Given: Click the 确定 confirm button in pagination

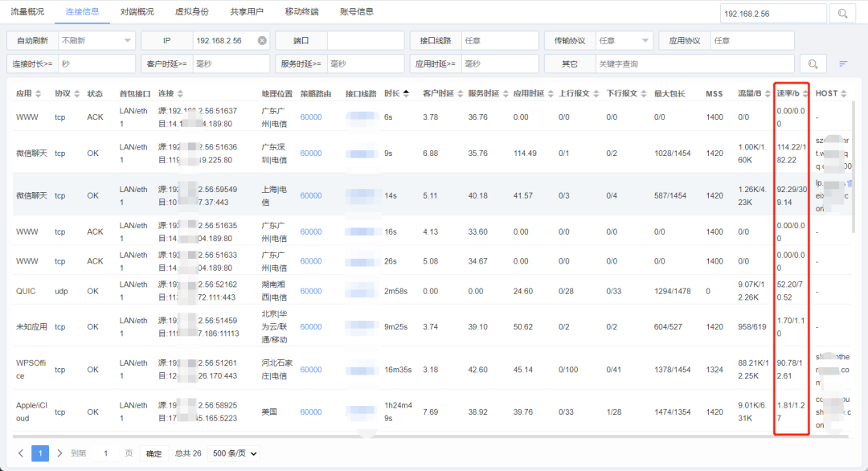Looking at the screenshot, I should [153, 453].
